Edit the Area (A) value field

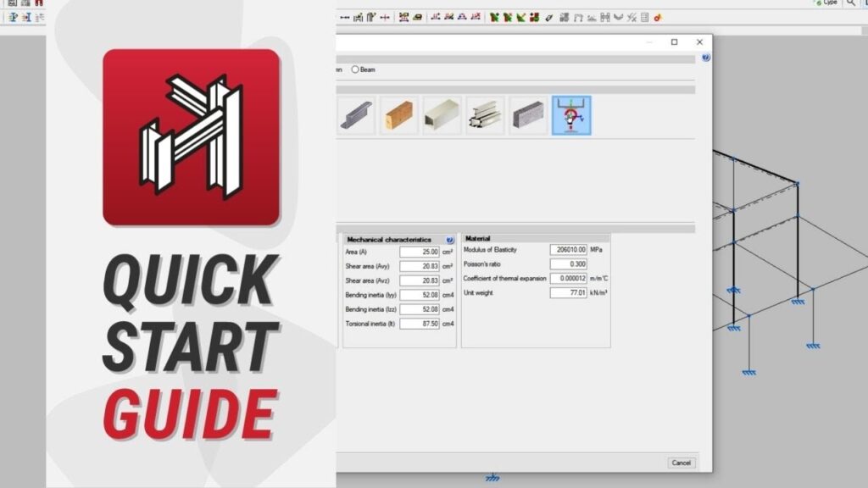coord(420,252)
